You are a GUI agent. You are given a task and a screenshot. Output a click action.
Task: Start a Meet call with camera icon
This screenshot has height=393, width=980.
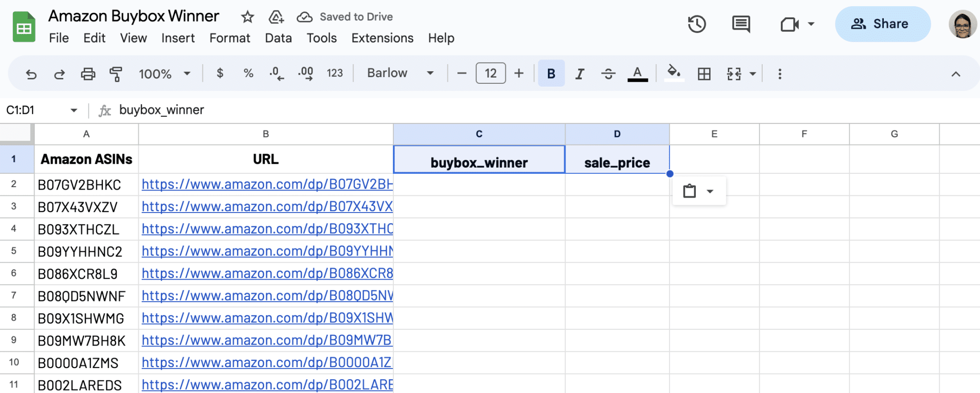(790, 24)
